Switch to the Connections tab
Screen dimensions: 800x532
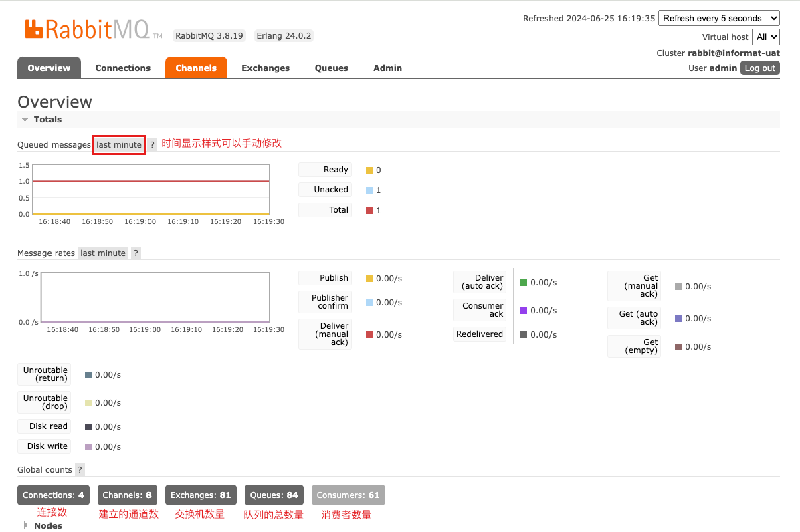click(x=123, y=68)
